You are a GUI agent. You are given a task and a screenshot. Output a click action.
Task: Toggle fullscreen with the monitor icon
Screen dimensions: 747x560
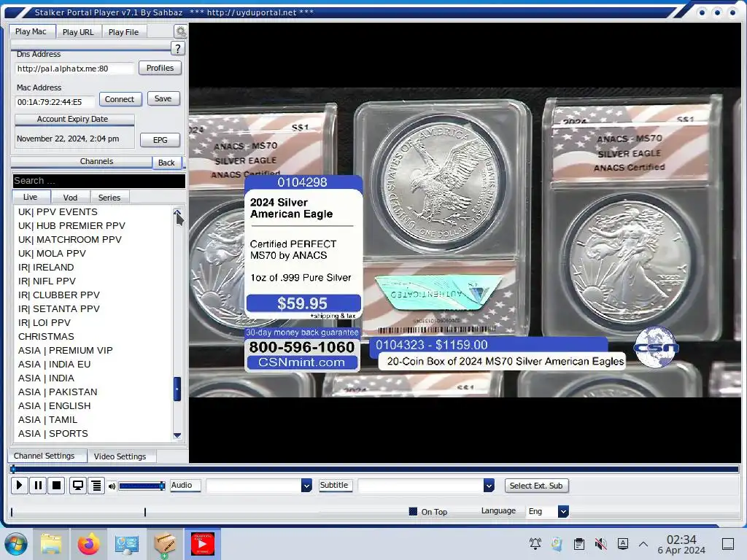point(77,485)
